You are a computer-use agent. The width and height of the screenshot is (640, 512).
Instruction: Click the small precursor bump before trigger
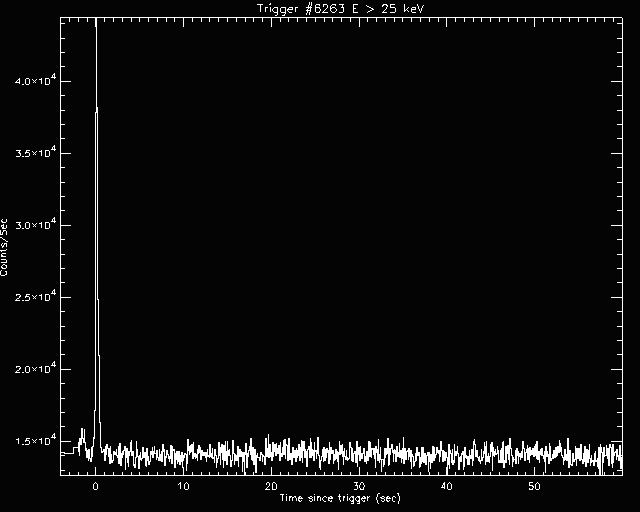(x=82, y=440)
